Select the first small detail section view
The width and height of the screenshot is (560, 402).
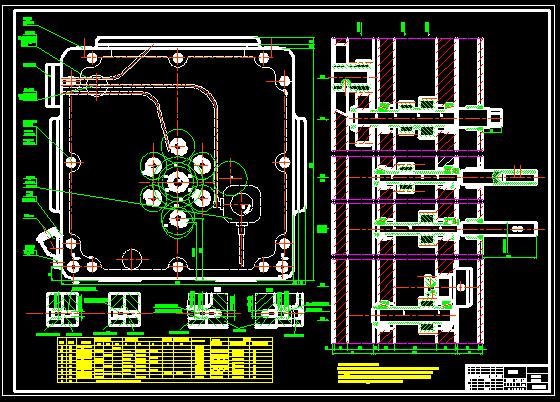point(63,310)
